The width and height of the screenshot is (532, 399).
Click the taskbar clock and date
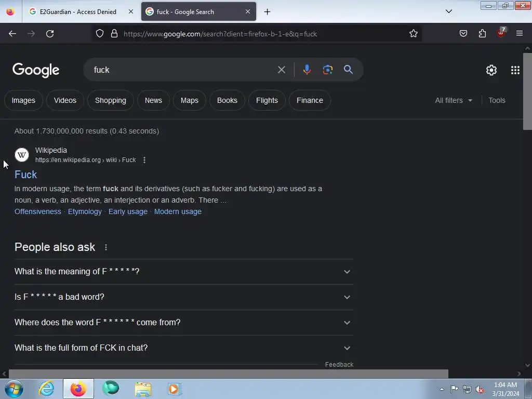click(506, 389)
